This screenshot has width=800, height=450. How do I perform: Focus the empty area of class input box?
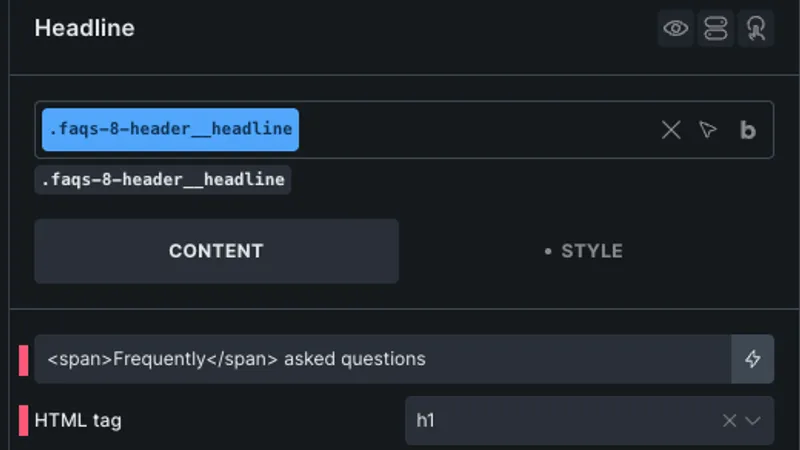click(x=477, y=130)
